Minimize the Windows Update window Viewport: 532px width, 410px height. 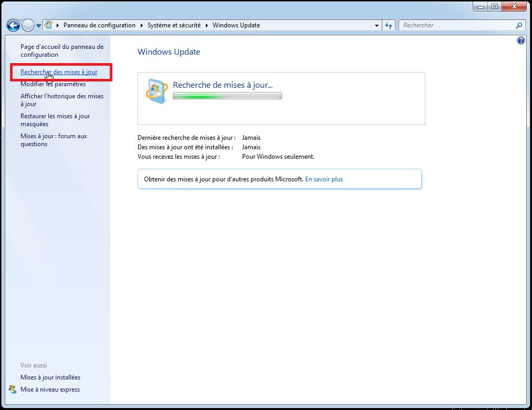481,7
